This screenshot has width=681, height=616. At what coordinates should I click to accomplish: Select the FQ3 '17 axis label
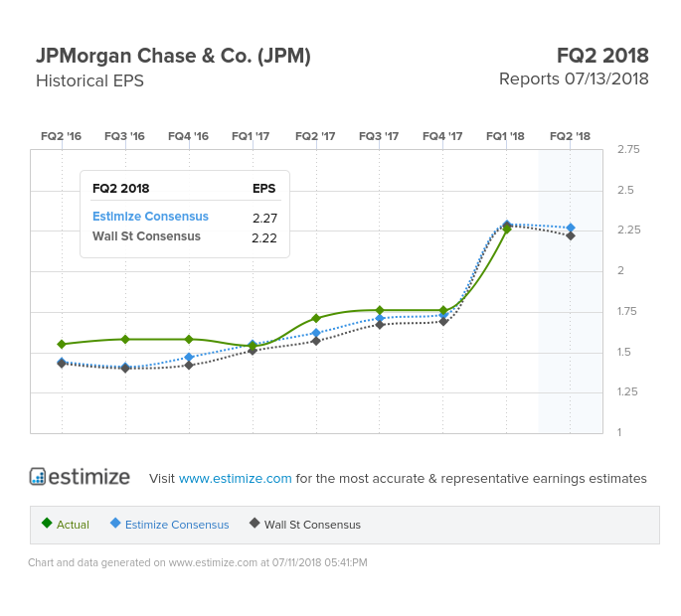379,136
